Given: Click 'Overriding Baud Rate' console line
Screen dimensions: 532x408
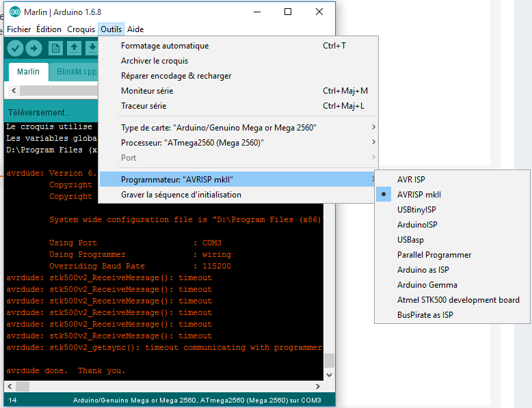Looking at the screenshot, I should (x=139, y=266).
